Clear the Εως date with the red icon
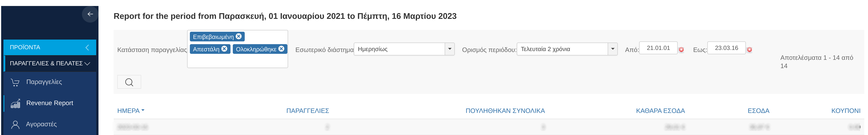 (749, 50)
